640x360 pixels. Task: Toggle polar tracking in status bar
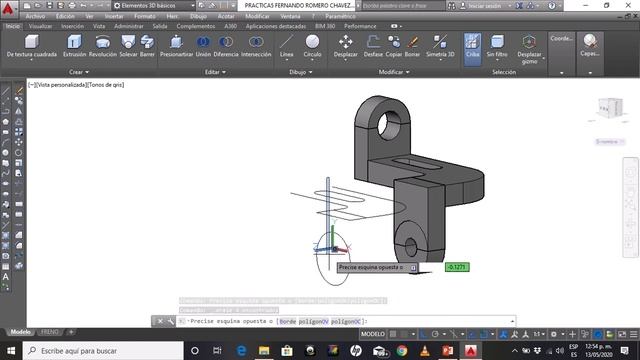tap(435, 334)
